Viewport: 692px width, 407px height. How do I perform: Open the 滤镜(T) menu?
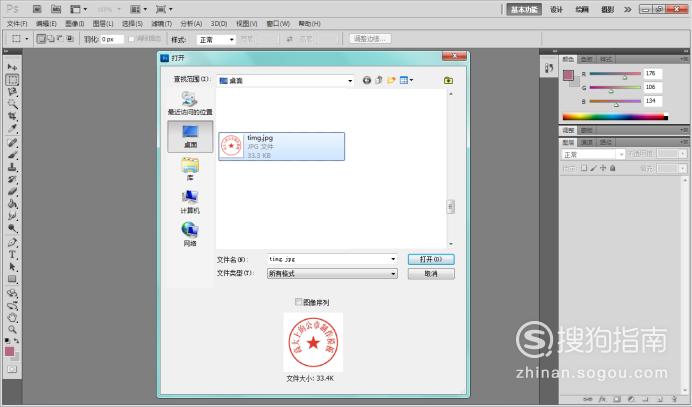click(162, 23)
